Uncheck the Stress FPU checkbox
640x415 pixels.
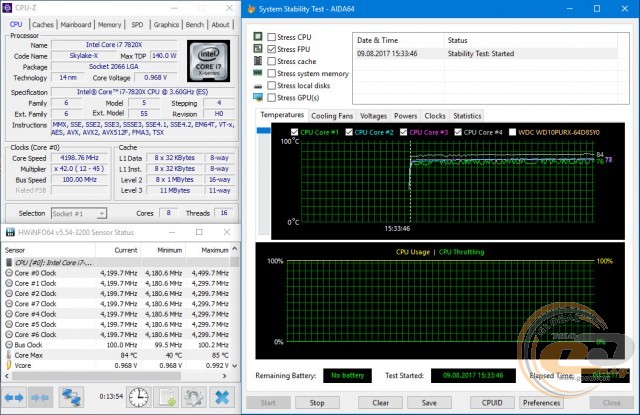point(271,49)
